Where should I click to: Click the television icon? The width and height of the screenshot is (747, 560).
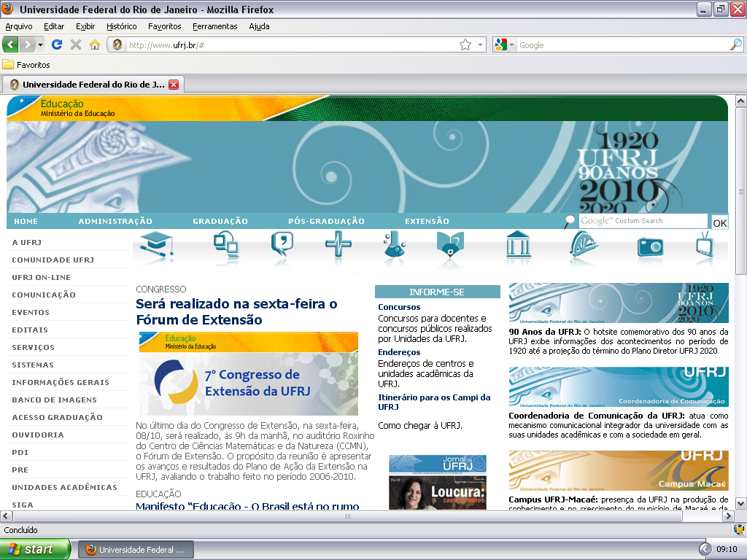(705, 244)
